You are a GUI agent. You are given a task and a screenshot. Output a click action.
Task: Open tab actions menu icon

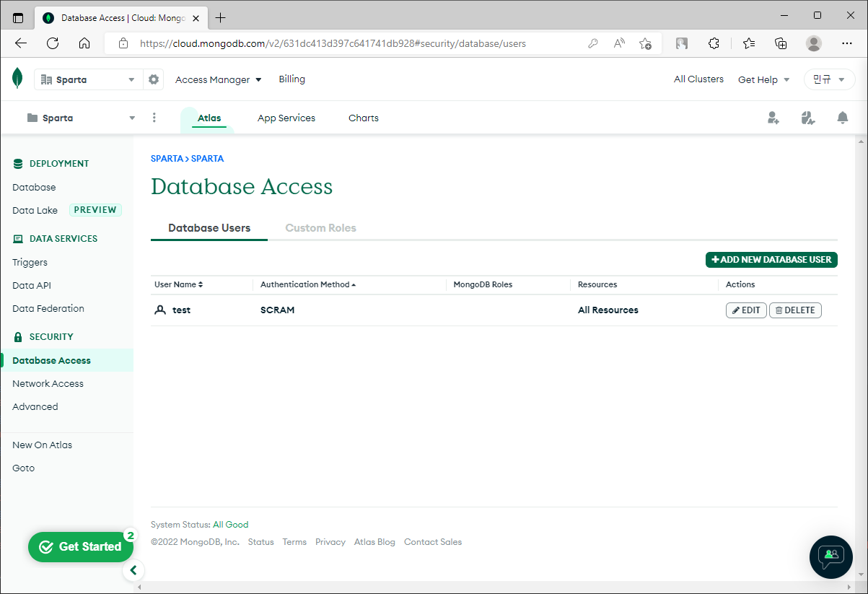18,17
